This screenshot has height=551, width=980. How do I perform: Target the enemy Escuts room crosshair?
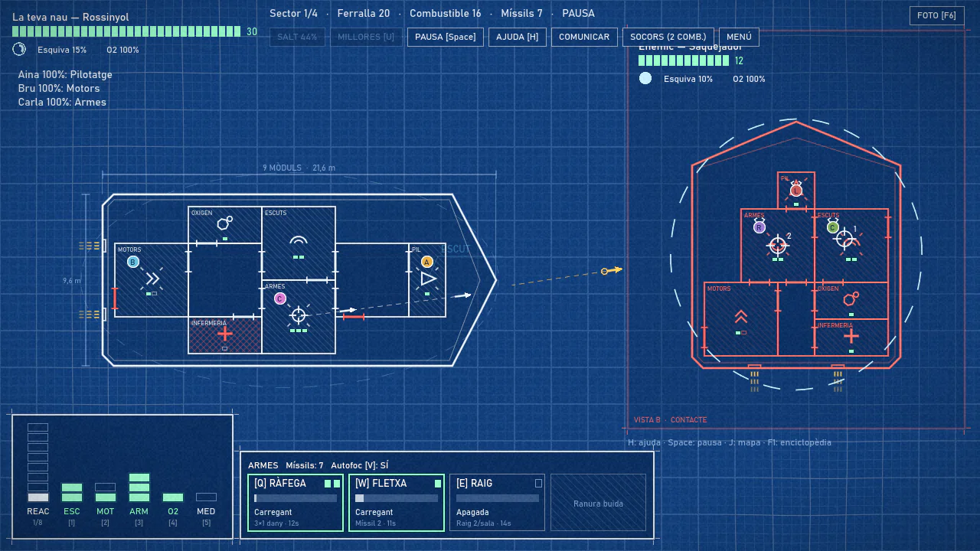click(844, 239)
